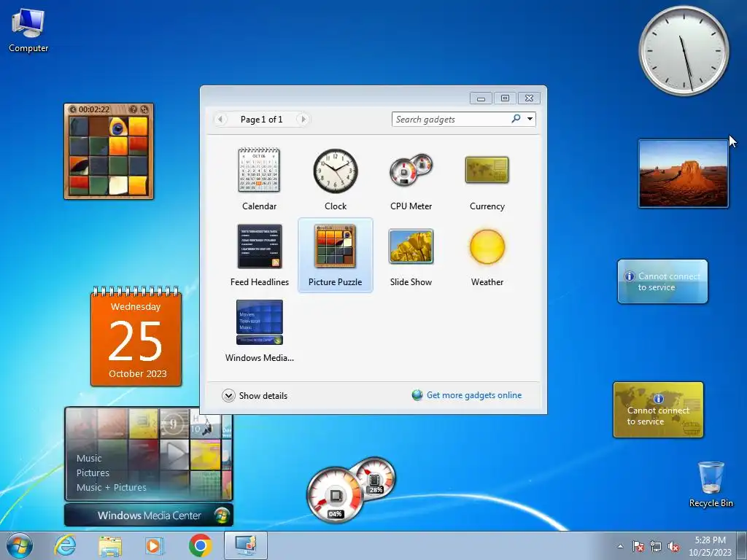Image resolution: width=747 pixels, height=560 pixels.
Task: Click the yellow currency desktop gadget
Action: pos(659,410)
